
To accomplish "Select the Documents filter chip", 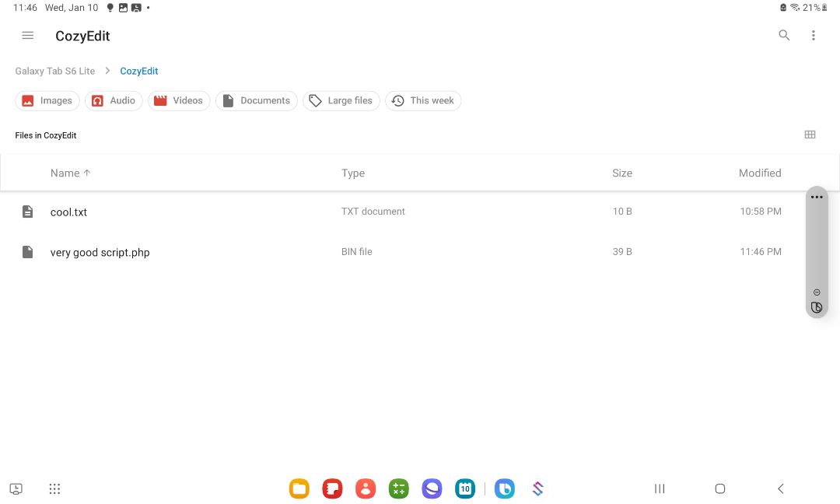I will (257, 101).
